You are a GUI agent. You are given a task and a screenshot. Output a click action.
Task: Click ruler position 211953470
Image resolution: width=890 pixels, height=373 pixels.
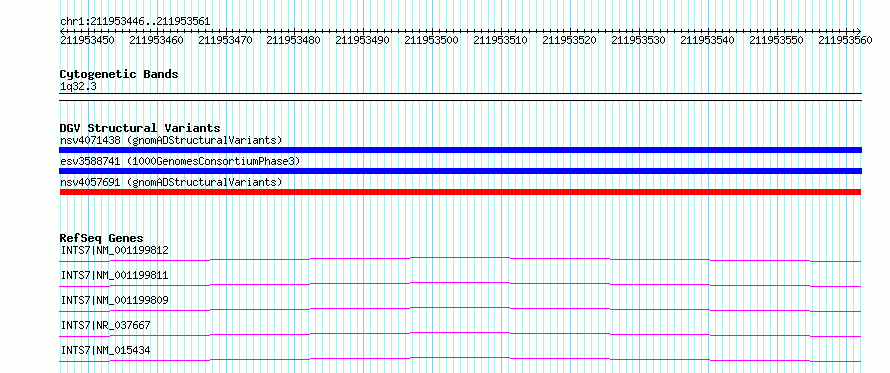[226, 40]
